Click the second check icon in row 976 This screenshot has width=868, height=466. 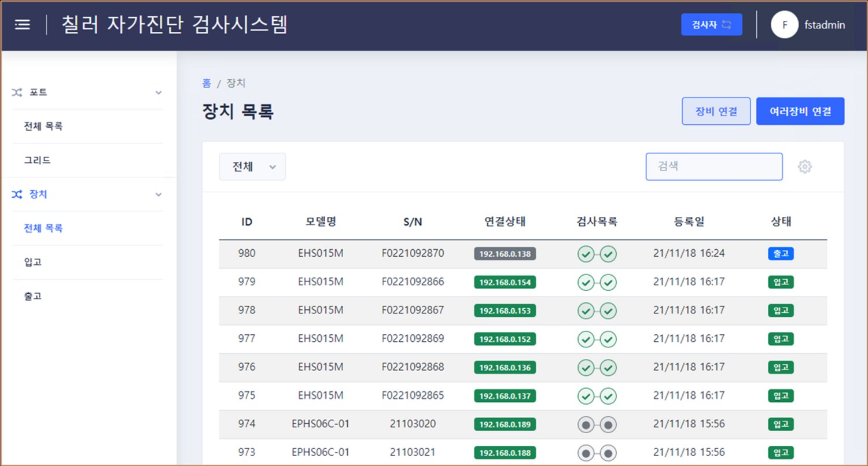[x=608, y=367]
